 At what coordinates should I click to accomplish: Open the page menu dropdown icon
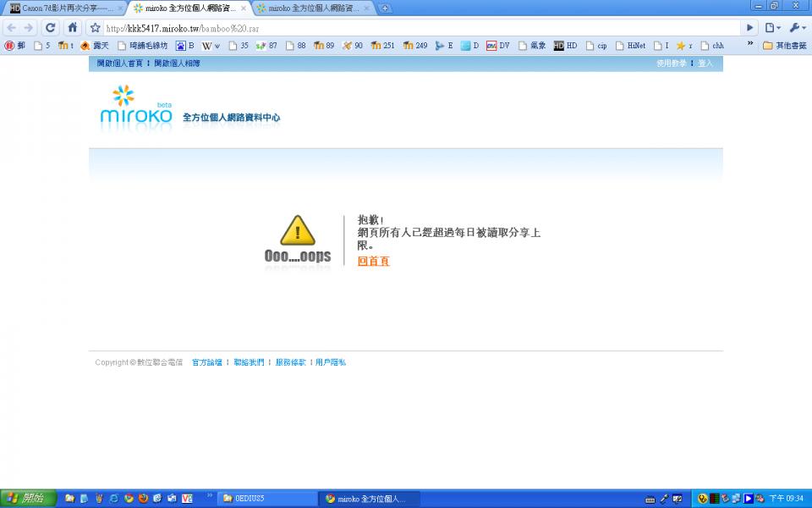(x=772, y=28)
